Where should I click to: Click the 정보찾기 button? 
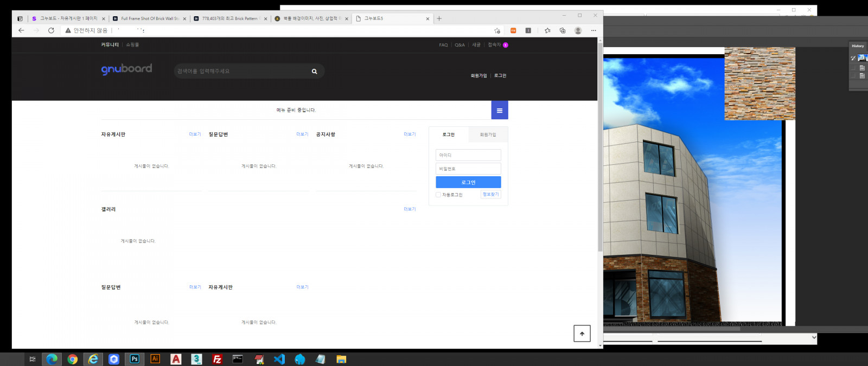click(490, 194)
